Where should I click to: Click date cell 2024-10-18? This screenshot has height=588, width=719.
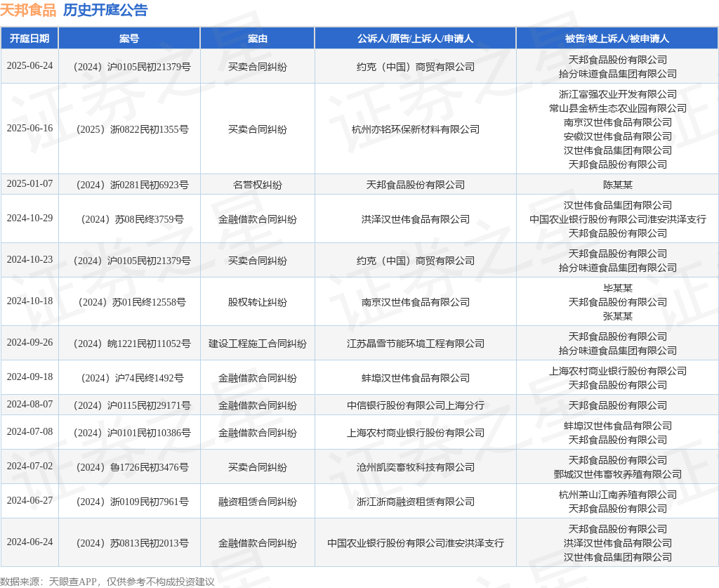click(29, 301)
